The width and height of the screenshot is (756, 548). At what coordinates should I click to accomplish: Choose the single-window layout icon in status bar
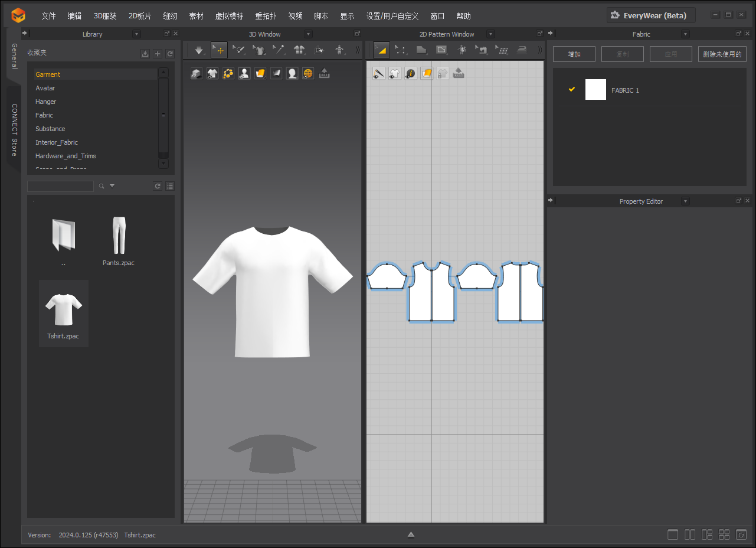(x=673, y=535)
